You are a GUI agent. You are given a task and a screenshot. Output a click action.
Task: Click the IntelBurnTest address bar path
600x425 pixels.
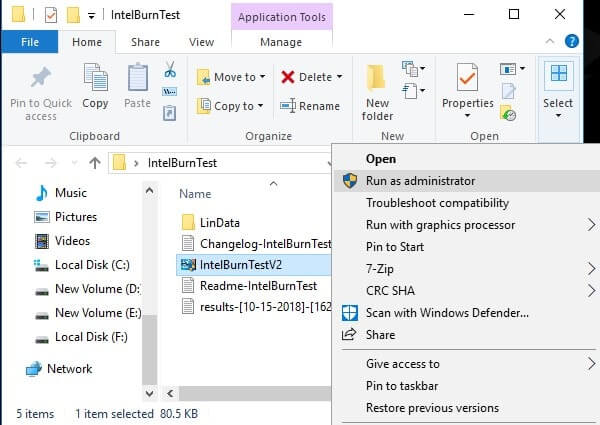click(x=182, y=163)
